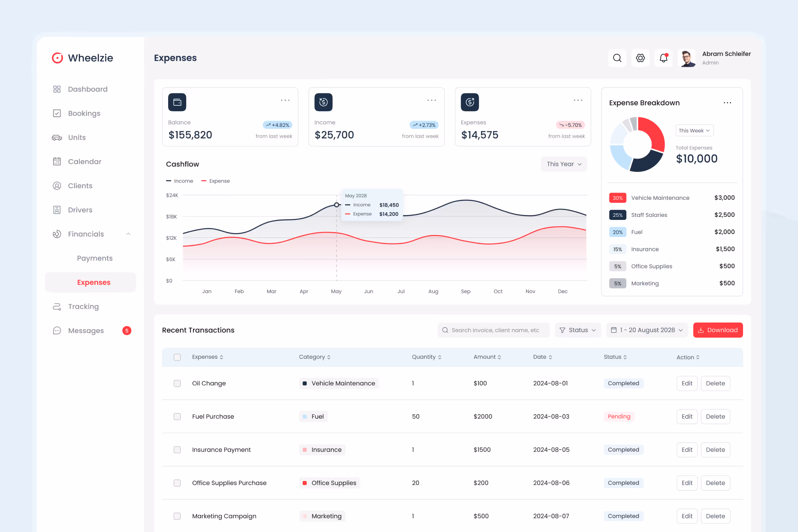Open settings via the gear icon
Screen dimensions: 798x532
(640, 58)
